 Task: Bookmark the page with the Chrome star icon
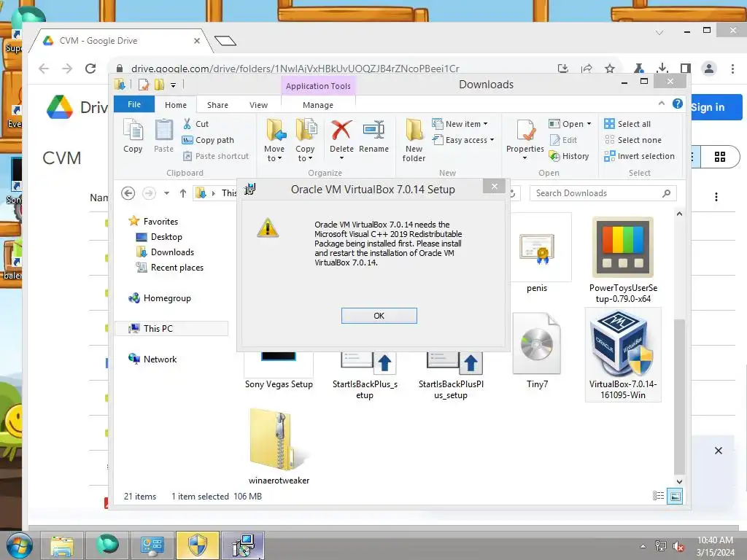tap(609, 69)
